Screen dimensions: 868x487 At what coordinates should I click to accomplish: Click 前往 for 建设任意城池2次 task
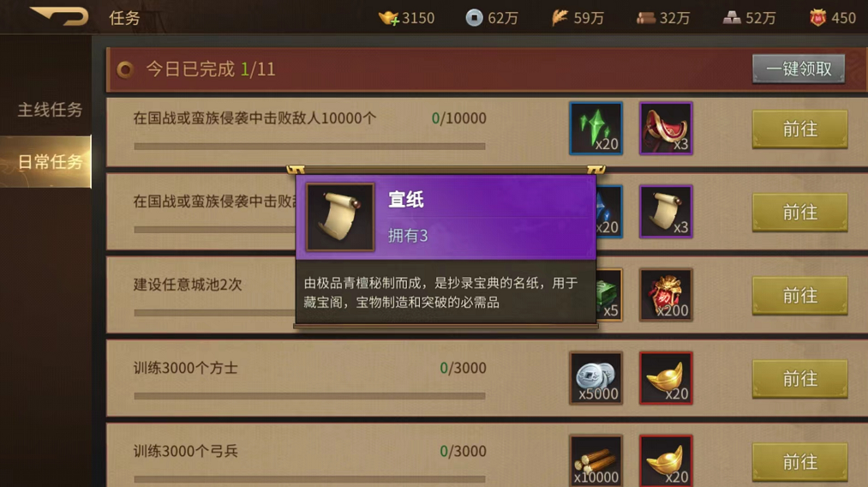(800, 295)
